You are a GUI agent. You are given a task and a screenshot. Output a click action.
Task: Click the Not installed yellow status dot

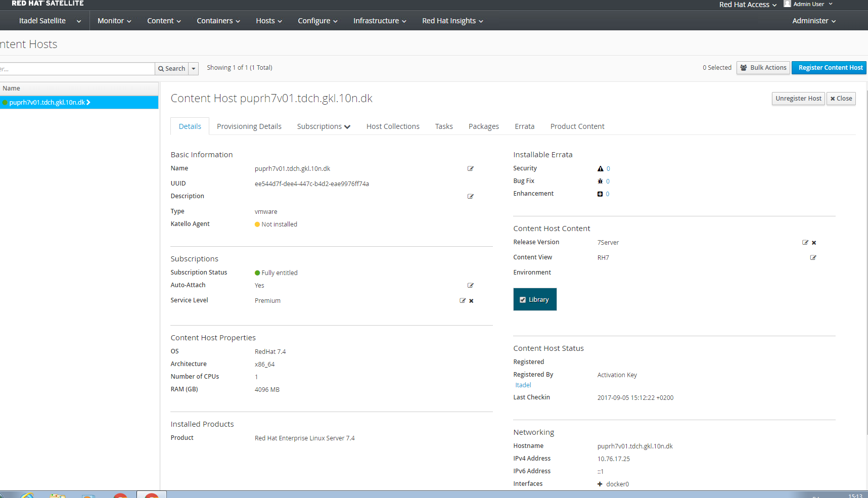coord(257,224)
